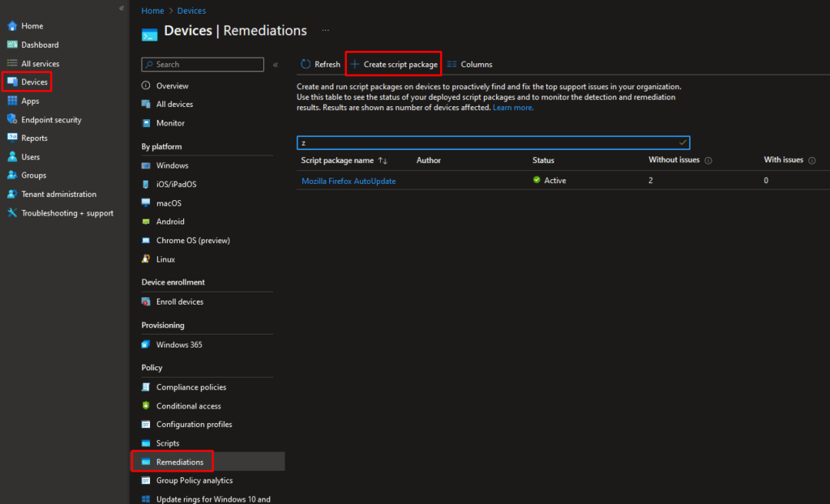Click the Columns button label
The image size is (830, 504).
pos(477,65)
